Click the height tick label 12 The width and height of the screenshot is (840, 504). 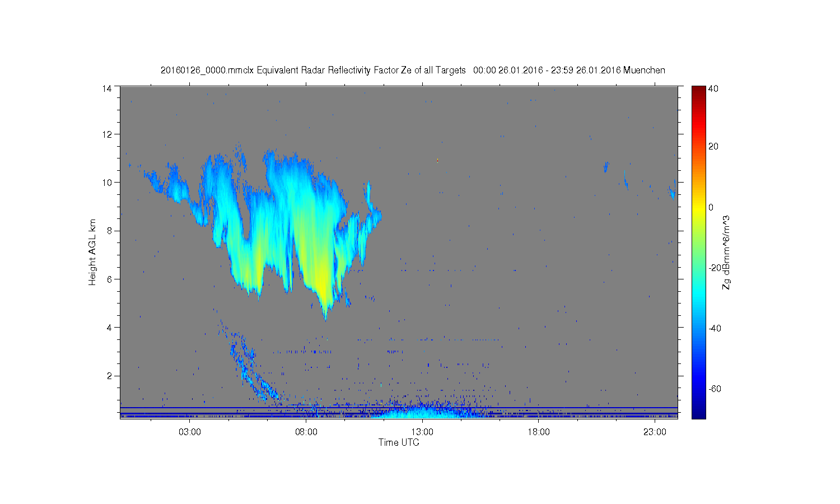coord(106,134)
